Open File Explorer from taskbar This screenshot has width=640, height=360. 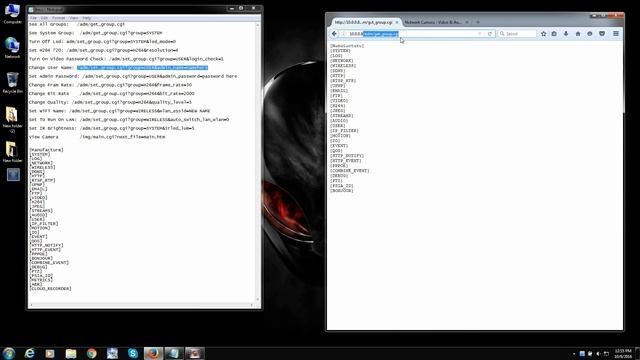tap(71, 353)
